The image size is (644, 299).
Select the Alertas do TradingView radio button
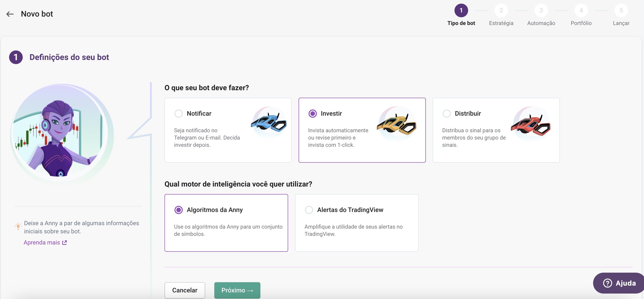309,210
